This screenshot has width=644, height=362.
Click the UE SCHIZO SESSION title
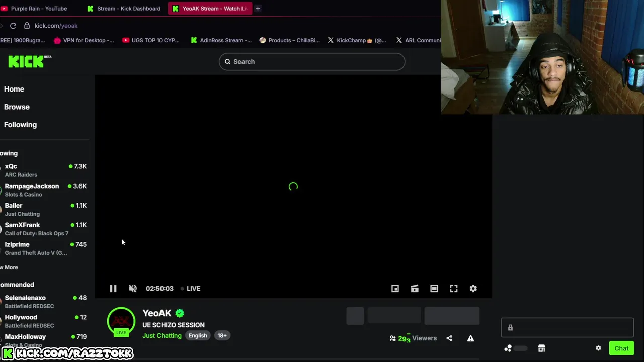point(174,325)
